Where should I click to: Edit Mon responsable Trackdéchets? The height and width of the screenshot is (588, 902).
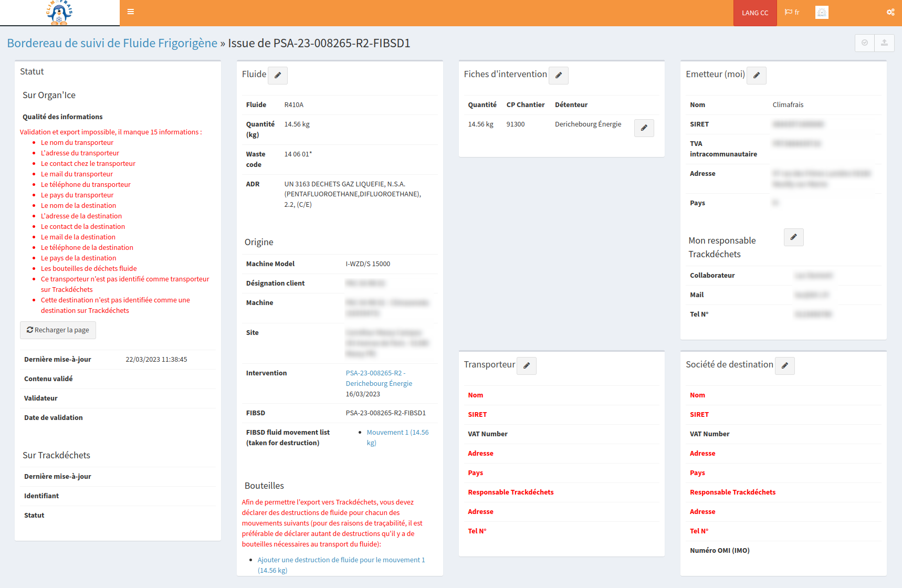point(794,237)
